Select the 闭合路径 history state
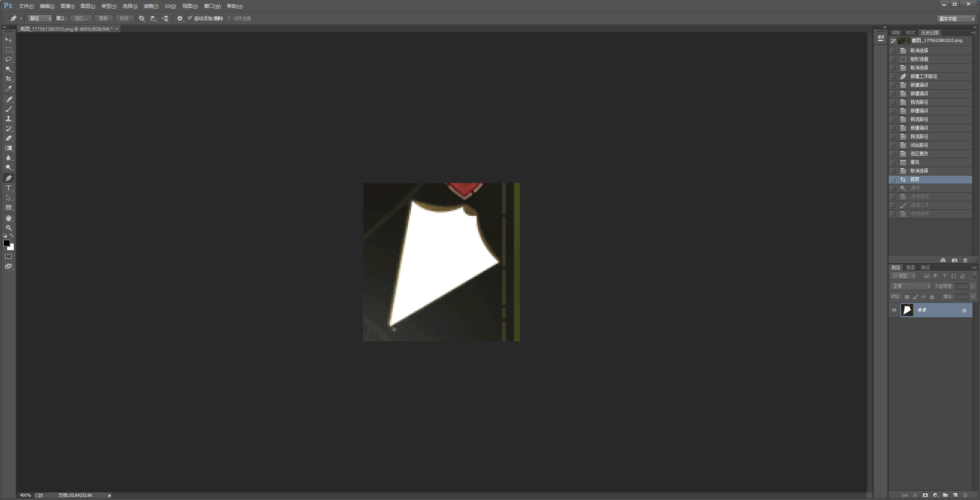This screenshot has height=500, width=980. click(x=919, y=145)
